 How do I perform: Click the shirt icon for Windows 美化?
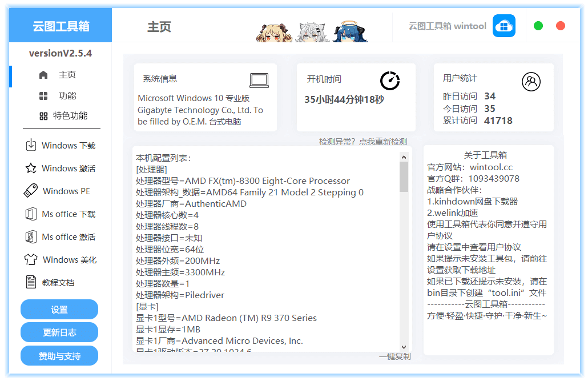tap(31, 260)
